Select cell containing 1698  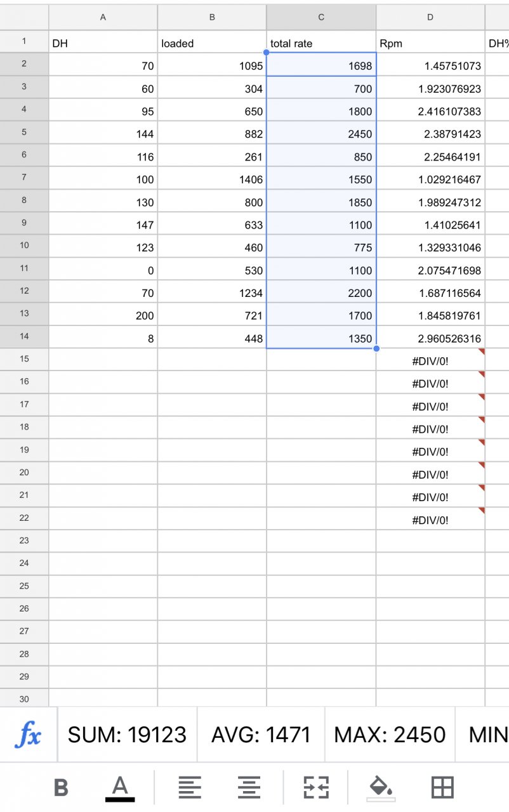click(x=321, y=65)
